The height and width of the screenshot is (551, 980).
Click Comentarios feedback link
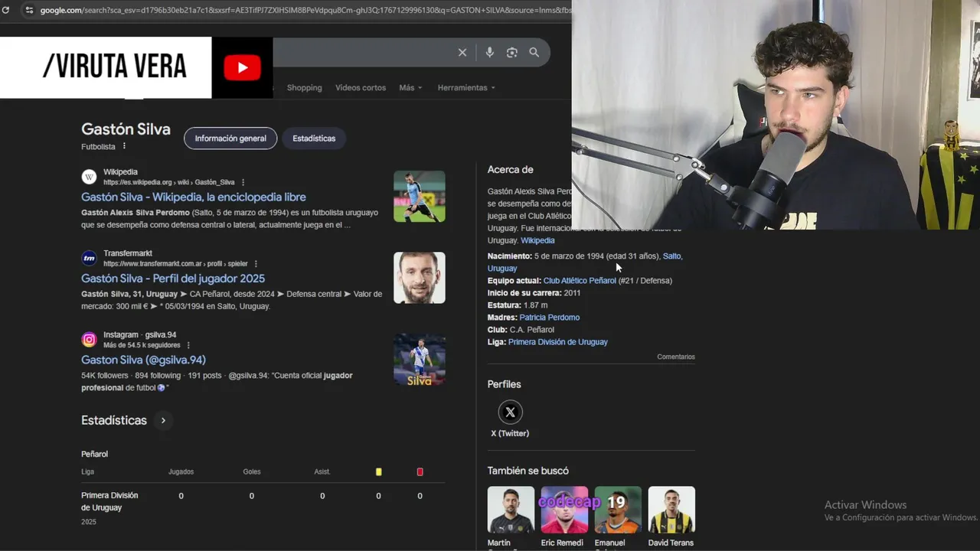[676, 357]
